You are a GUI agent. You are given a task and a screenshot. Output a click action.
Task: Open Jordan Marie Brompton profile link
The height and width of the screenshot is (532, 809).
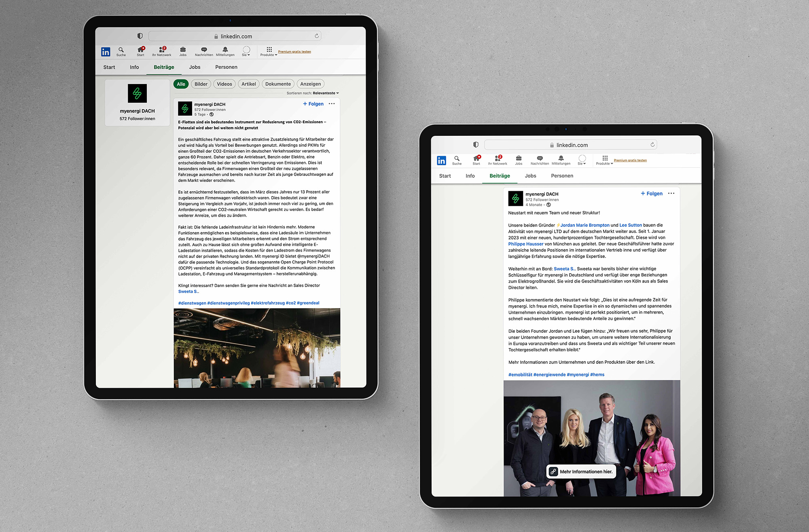coord(585,225)
